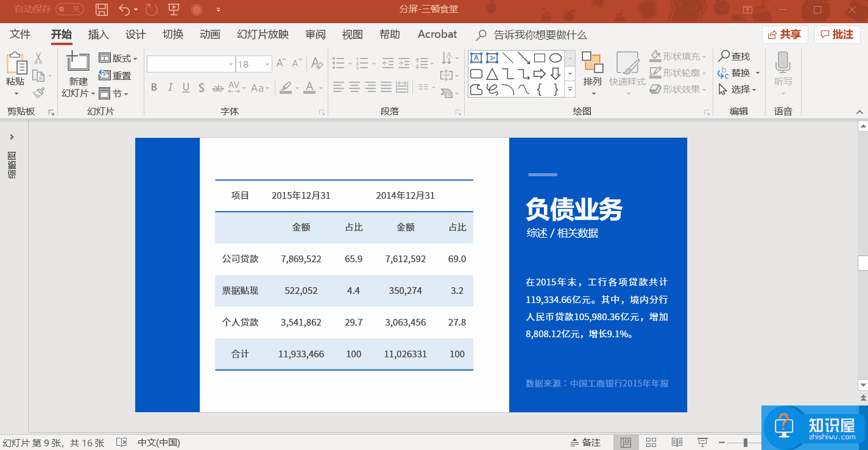Select the down arrow shape in gallery
The height and width of the screenshot is (450, 868).
(556, 74)
